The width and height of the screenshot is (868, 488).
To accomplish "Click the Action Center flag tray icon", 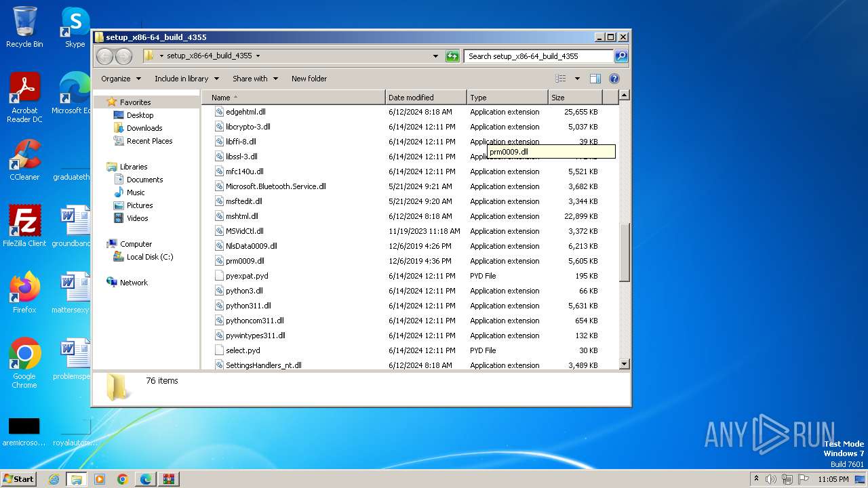I will click(x=804, y=479).
